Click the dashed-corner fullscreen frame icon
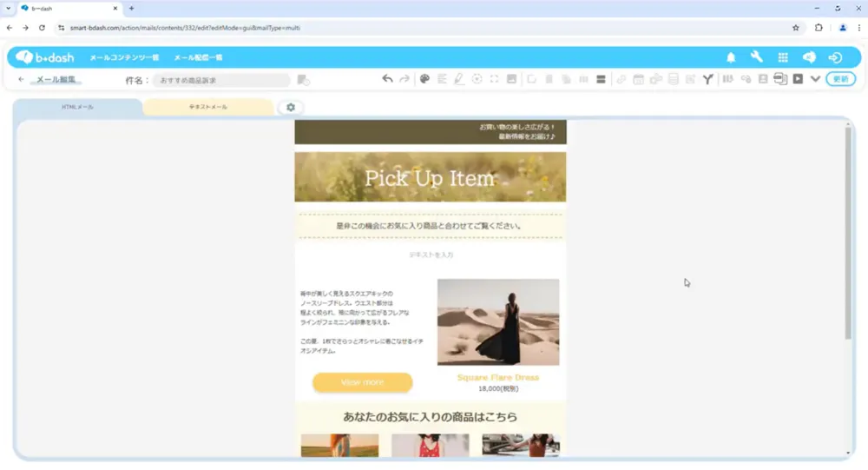Viewport: 868px width, 470px height. click(495, 79)
